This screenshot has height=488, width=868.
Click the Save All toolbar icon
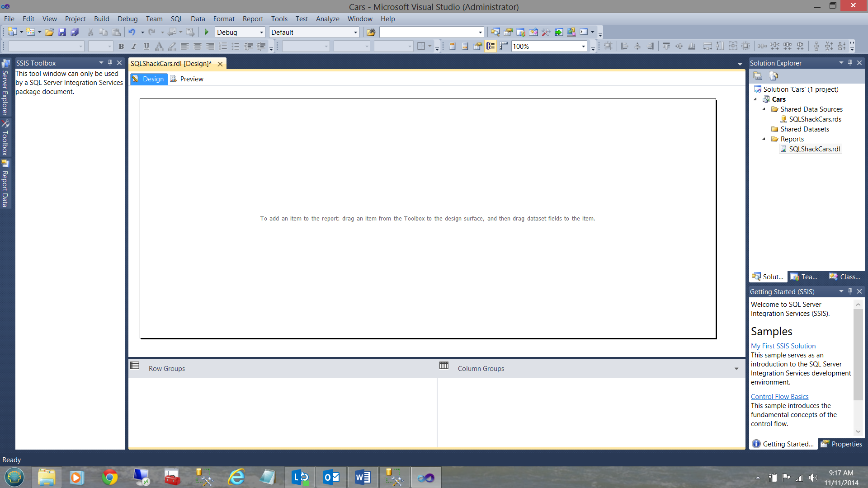(75, 32)
